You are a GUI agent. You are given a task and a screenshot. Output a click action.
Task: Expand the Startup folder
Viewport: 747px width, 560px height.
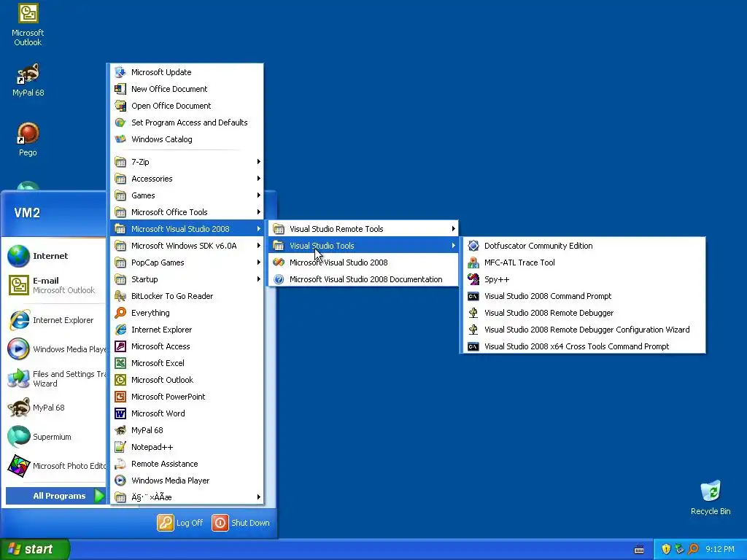pyautogui.click(x=187, y=279)
